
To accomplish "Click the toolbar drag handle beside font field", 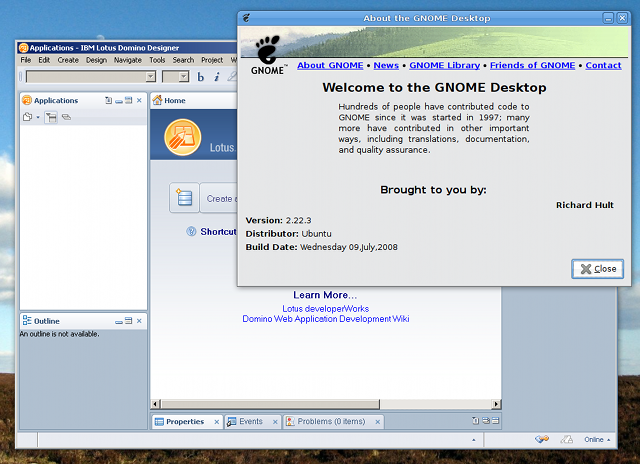I will point(20,77).
